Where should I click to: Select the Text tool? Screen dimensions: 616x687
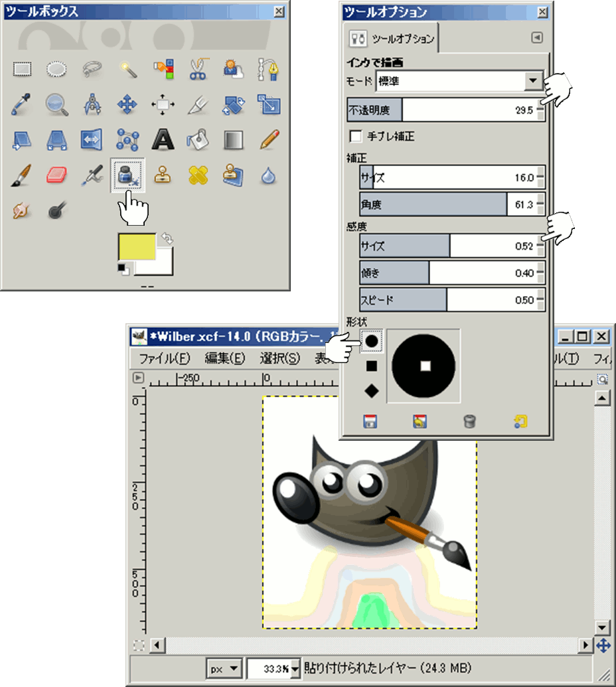point(163,139)
